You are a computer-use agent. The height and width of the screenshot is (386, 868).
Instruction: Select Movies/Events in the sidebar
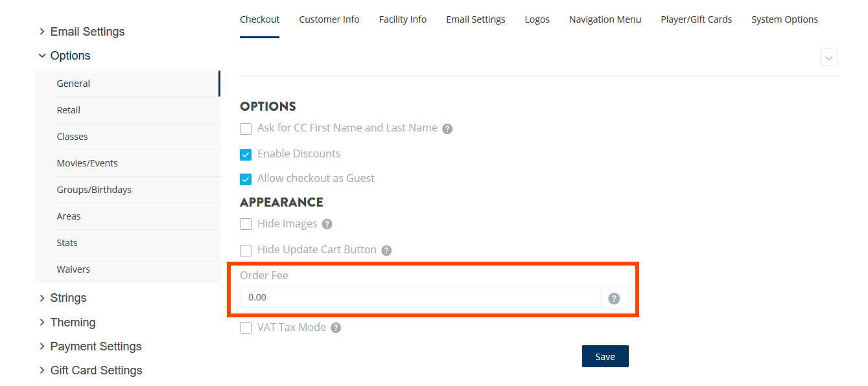coord(88,163)
